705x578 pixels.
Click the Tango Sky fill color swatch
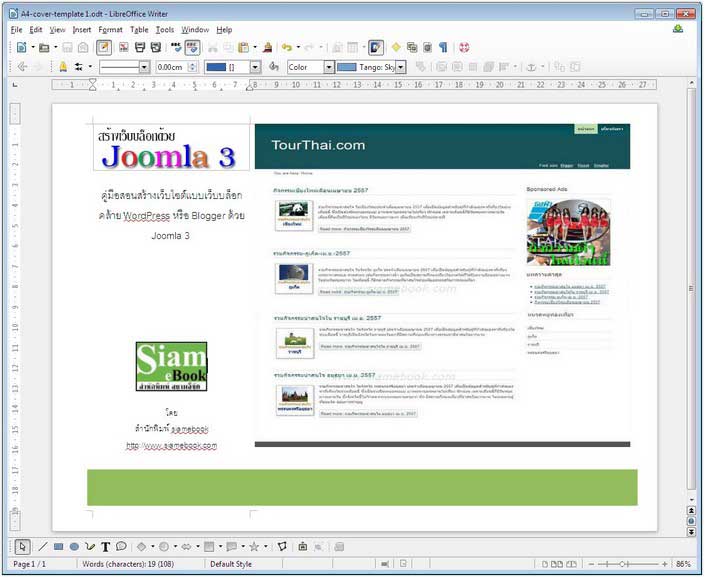point(347,67)
